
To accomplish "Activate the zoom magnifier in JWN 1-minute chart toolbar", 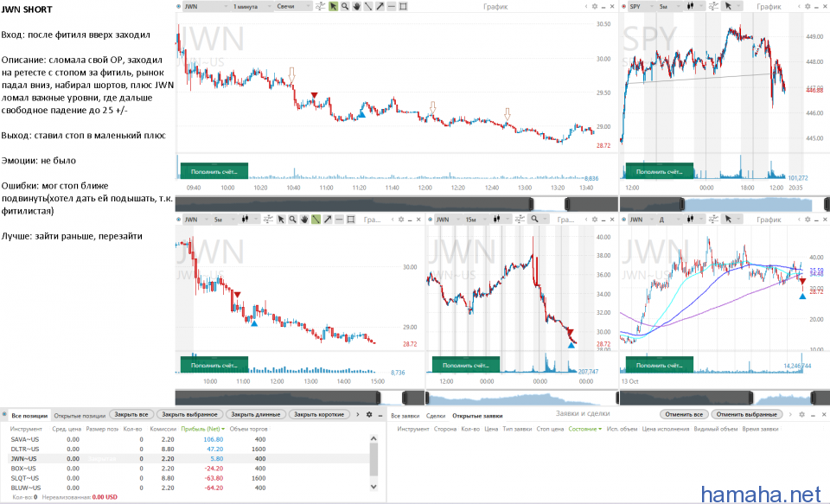I will (345, 6).
